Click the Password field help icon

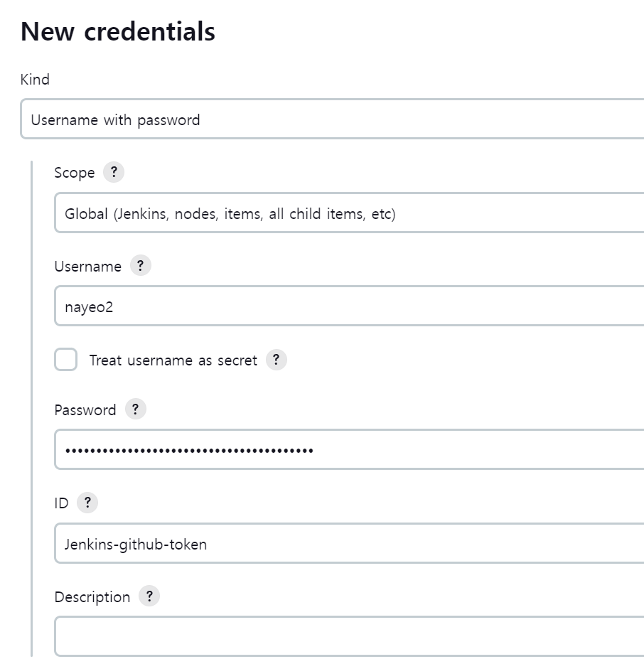tap(135, 409)
